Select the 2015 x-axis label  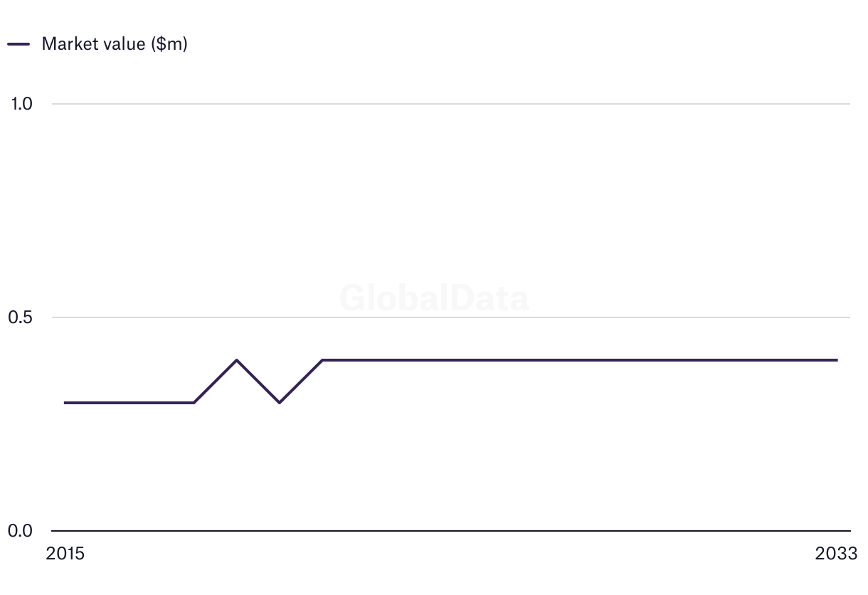point(65,554)
